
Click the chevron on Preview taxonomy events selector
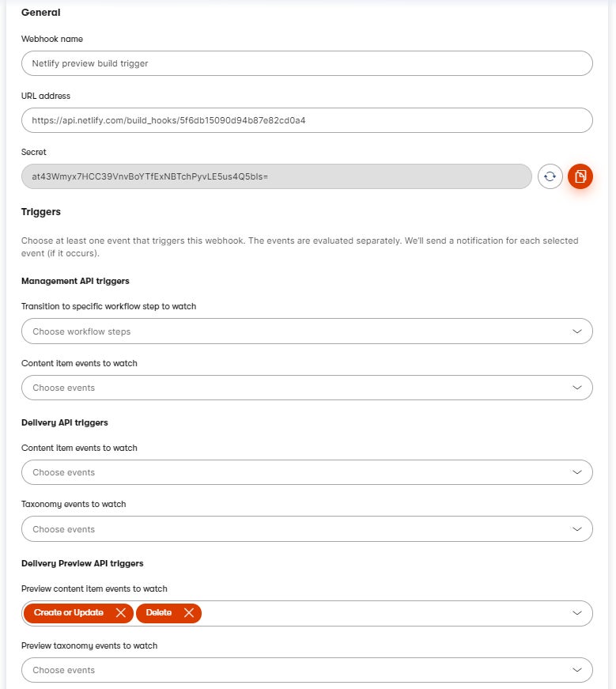click(576, 669)
